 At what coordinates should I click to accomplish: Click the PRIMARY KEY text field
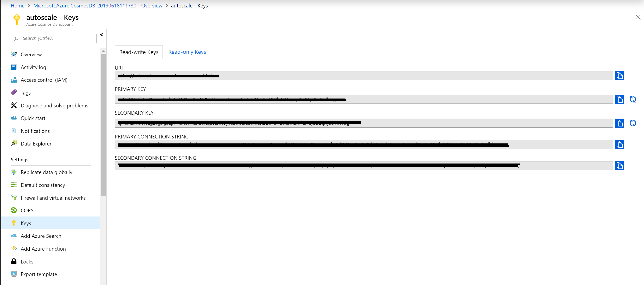[x=364, y=99]
